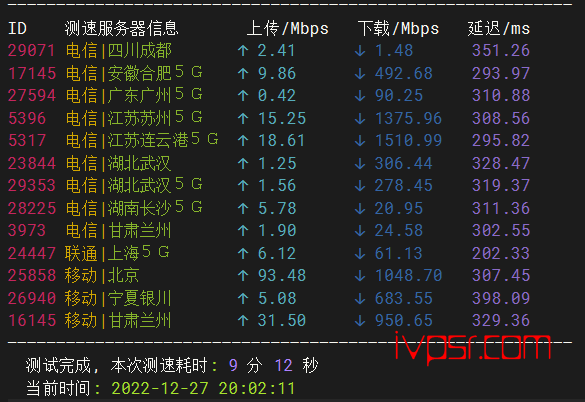Click the download arrow beside 492.68
585x402 pixels.
click(x=360, y=74)
